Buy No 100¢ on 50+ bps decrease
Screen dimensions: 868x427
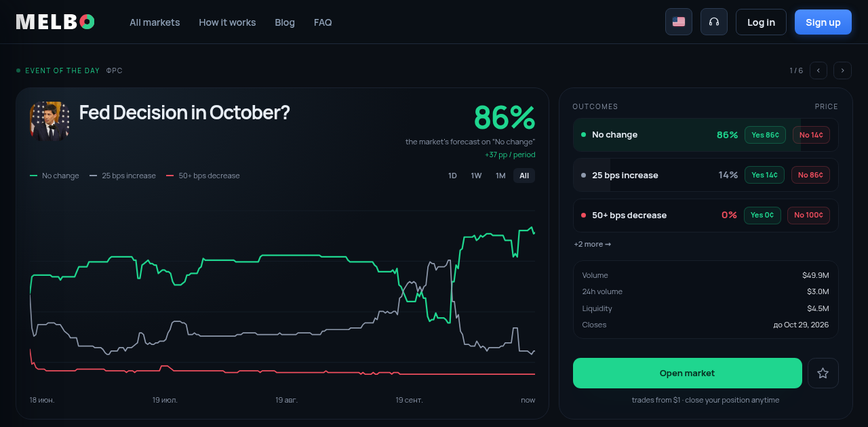pos(808,215)
